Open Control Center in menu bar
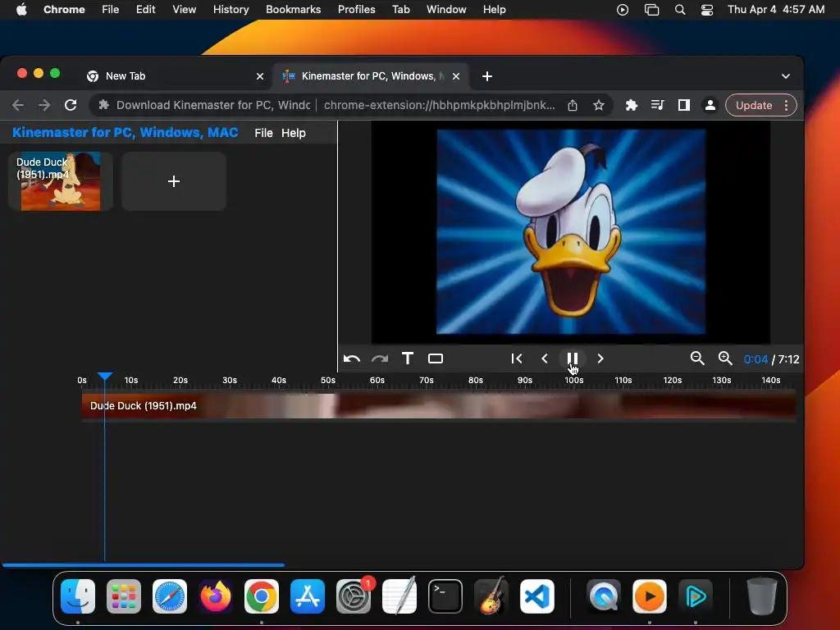Viewport: 840px width, 630px height. click(x=707, y=9)
